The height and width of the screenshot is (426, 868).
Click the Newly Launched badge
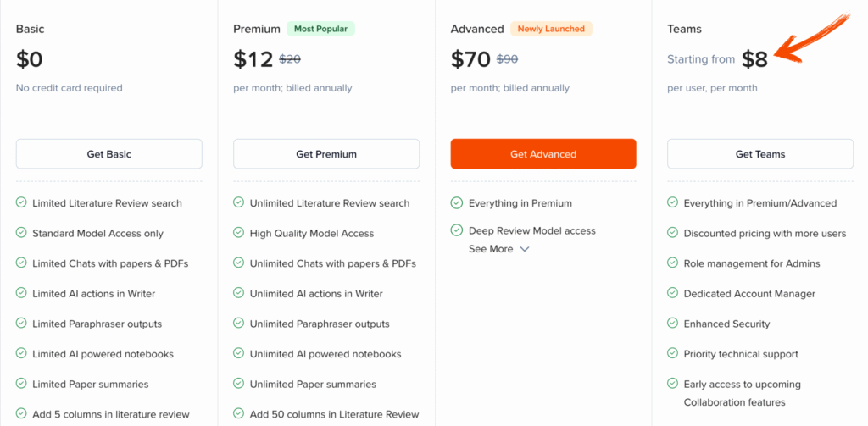[551, 29]
